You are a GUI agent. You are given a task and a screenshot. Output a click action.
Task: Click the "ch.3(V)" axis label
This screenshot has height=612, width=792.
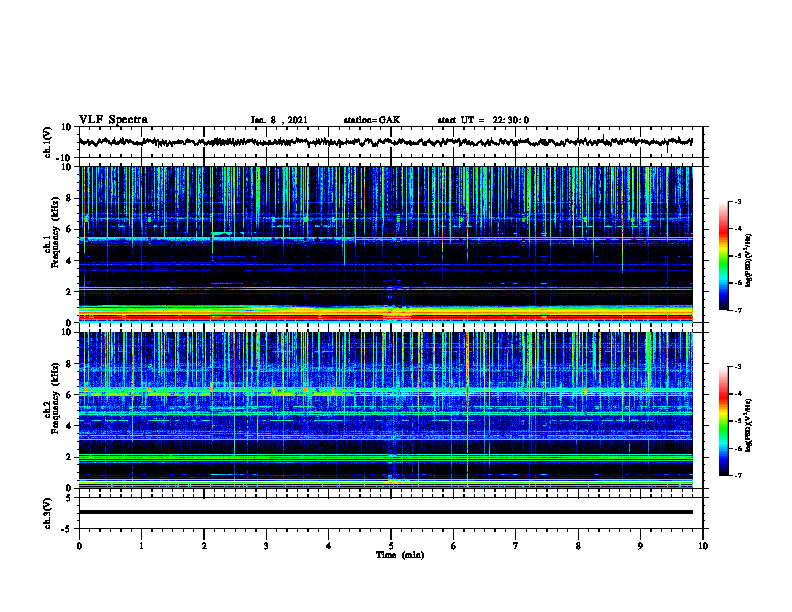pos(48,513)
